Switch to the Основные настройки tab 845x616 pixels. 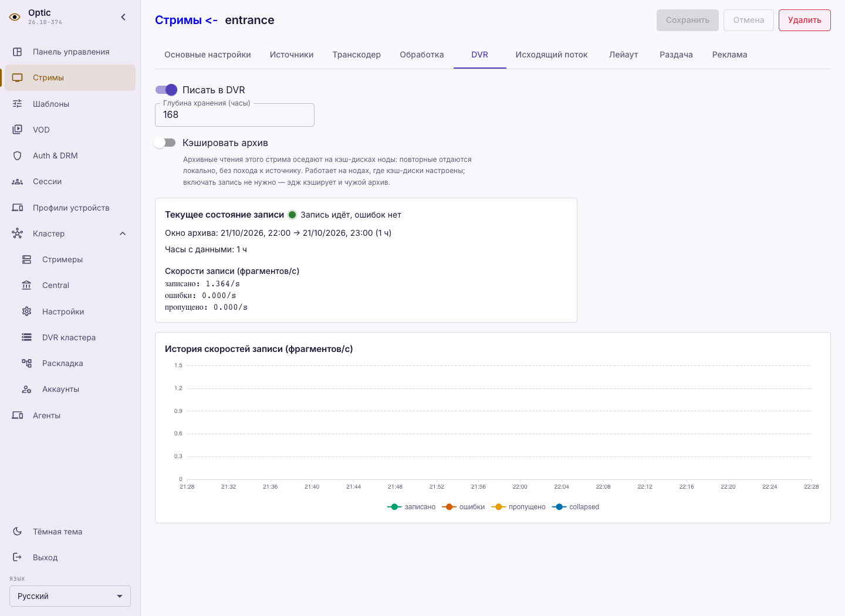tap(208, 55)
